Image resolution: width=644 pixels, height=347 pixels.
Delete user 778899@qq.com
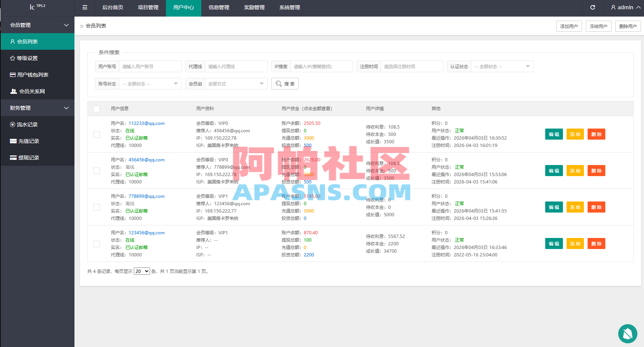(596, 207)
